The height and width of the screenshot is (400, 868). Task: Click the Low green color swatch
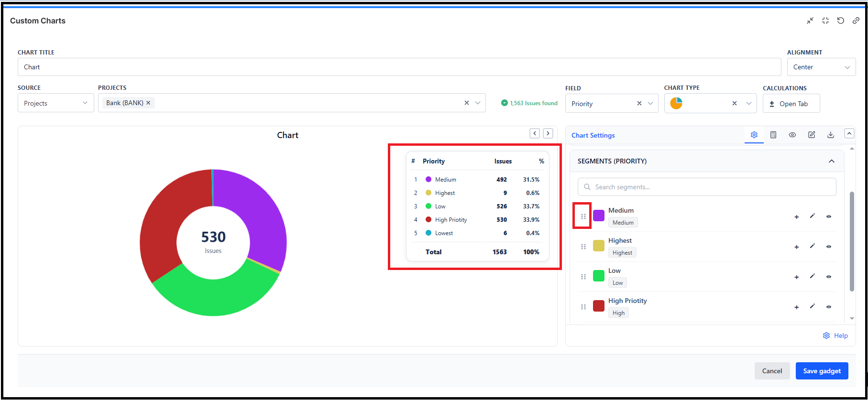599,276
